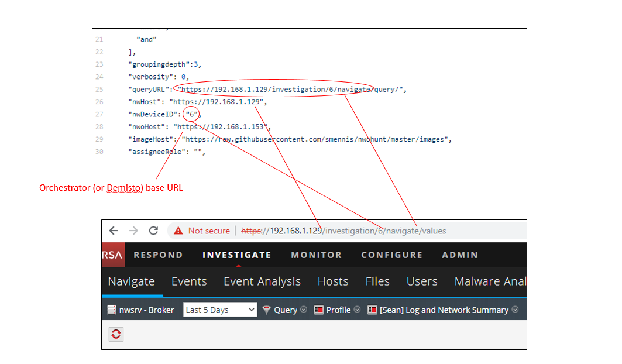Viewport: 622px width, 364px height.
Task: Click [Sean] Log and Network Summary label
Action: pyautogui.click(x=444, y=310)
